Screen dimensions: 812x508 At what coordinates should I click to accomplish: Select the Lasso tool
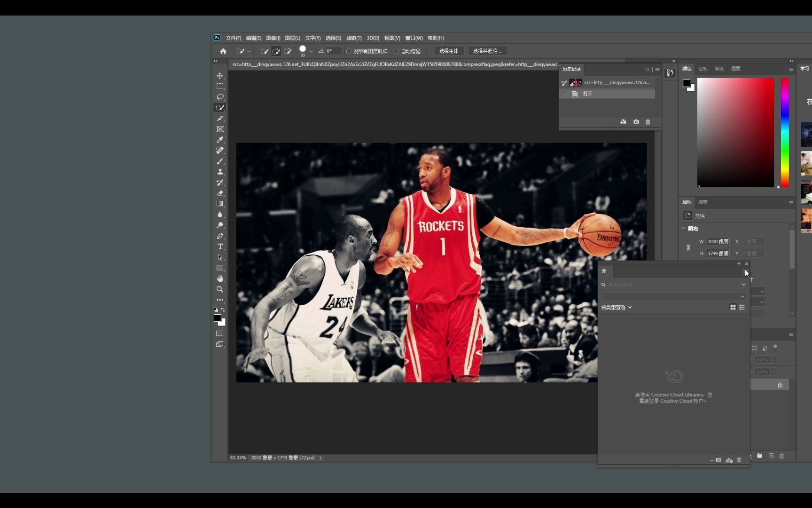(x=220, y=97)
